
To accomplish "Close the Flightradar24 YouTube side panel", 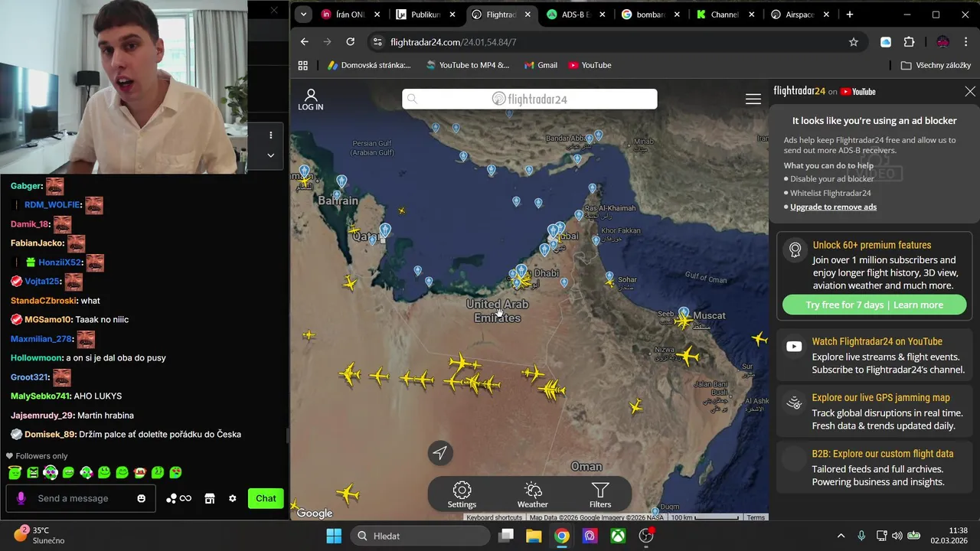I will click(x=970, y=91).
